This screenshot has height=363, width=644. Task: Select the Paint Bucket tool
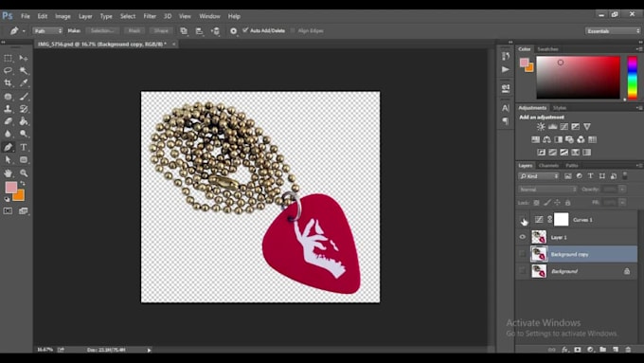pyautogui.click(x=24, y=121)
